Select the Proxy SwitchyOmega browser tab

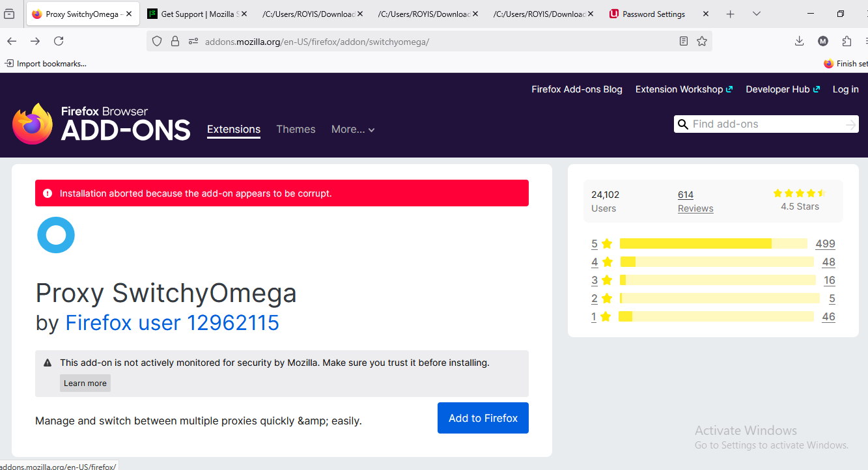coord(83,14)
